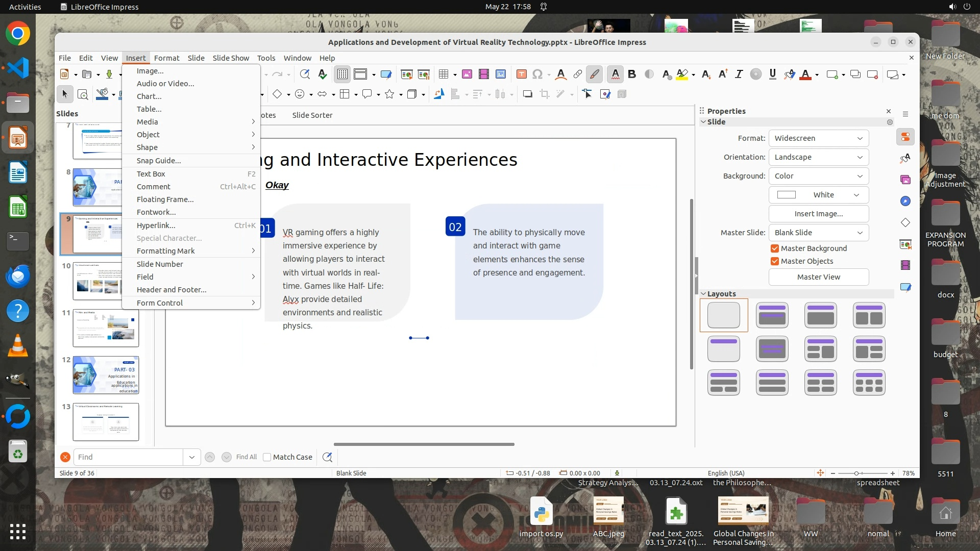Choose Text Box from Insert menu

(x=151, y=174)
